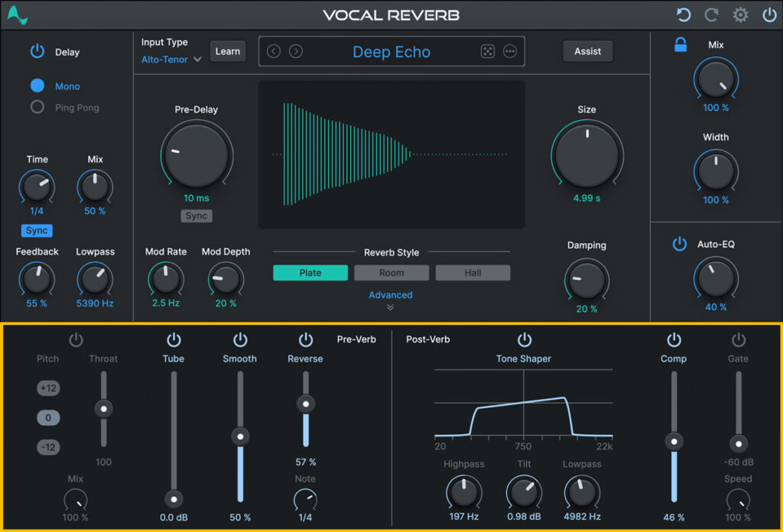Click the Mod Rate knob
The height and width of the screenshot is (532, 783).
click(x=166, y=278)
